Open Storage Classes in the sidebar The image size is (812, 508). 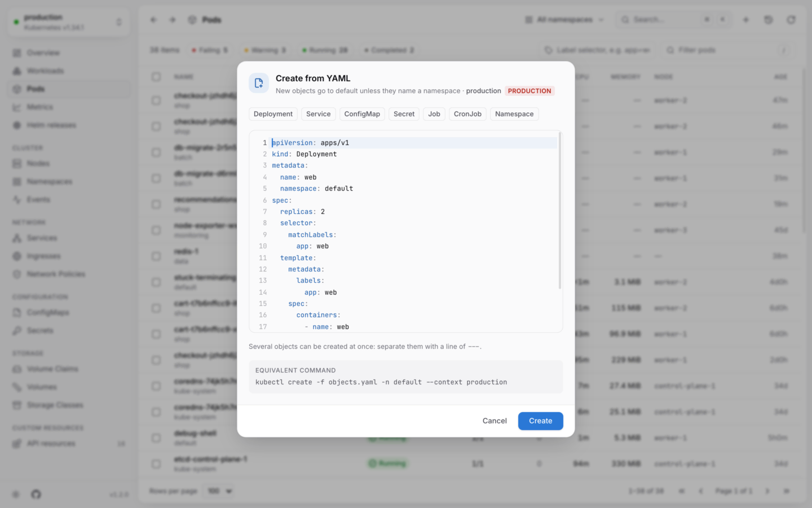coord(69,405)
